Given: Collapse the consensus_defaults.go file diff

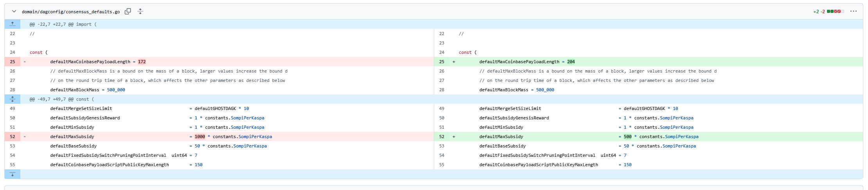Looking at the screenshot, I should 14,12.
